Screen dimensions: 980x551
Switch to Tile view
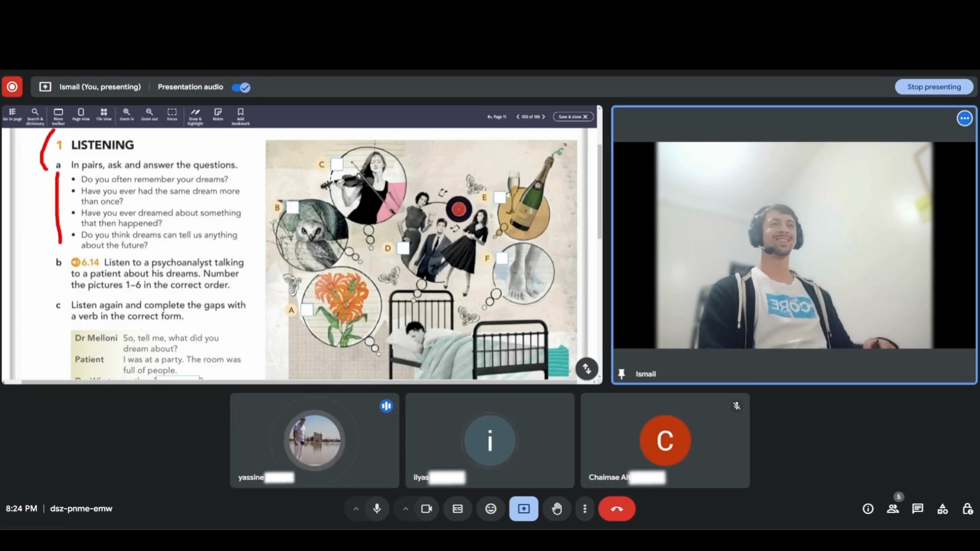pyautogui.click(x=104, y=115)
